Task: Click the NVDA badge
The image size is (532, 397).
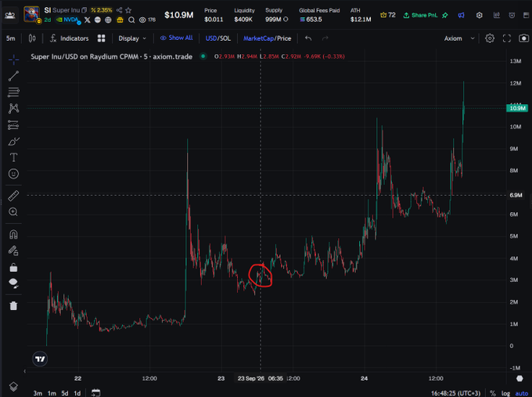Action: [68, 20]
